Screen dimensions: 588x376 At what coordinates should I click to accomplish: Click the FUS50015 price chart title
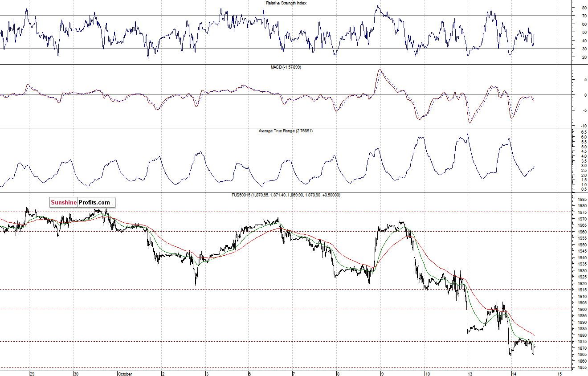pos(286,195)
